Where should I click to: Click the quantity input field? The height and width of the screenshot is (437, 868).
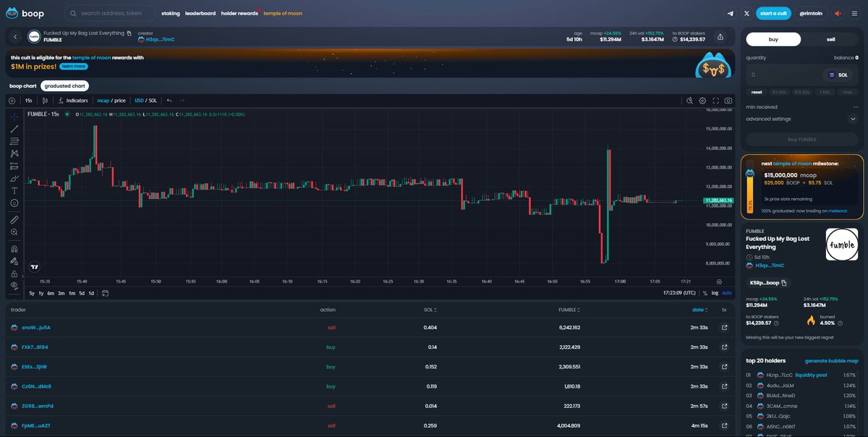784,75
